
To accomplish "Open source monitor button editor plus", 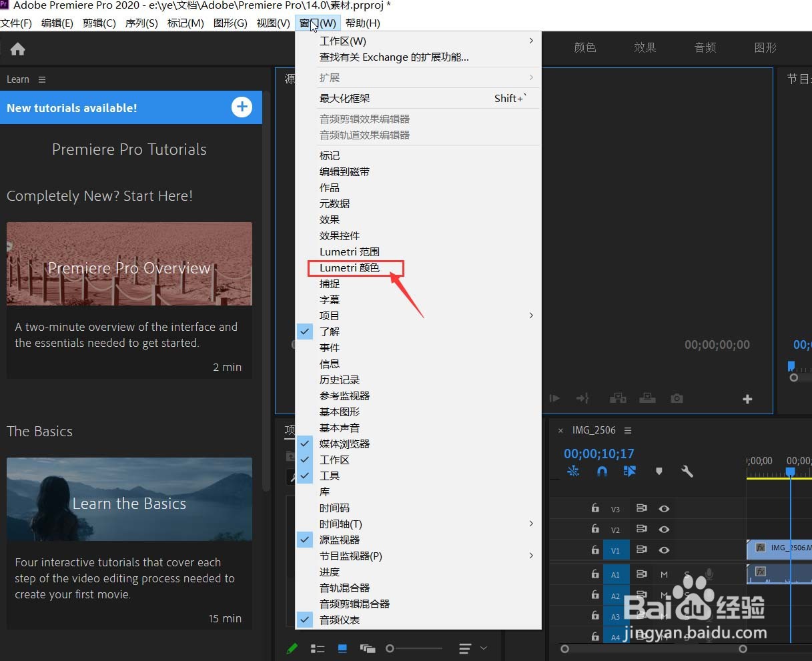I will point(747,399).
